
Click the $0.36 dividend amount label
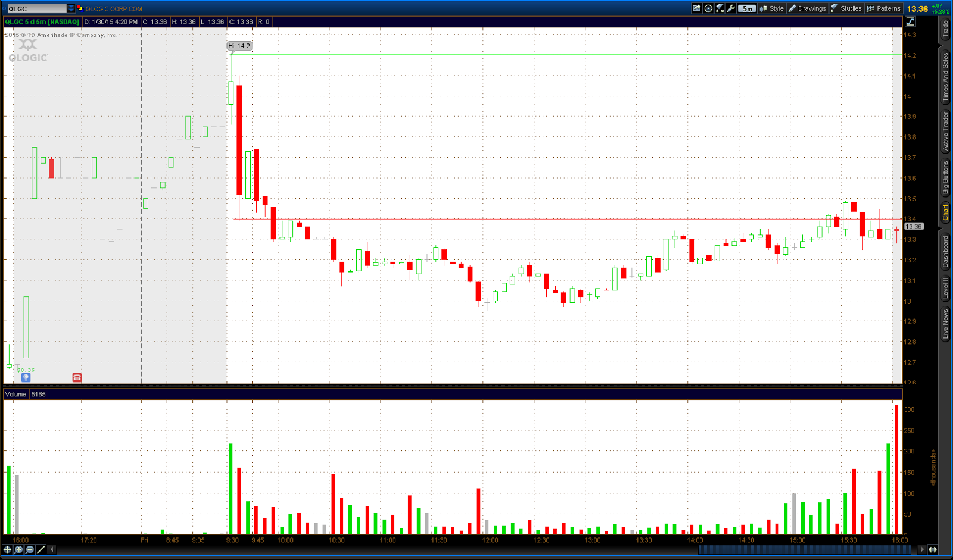pyautogui.click(x=26, y=370)
